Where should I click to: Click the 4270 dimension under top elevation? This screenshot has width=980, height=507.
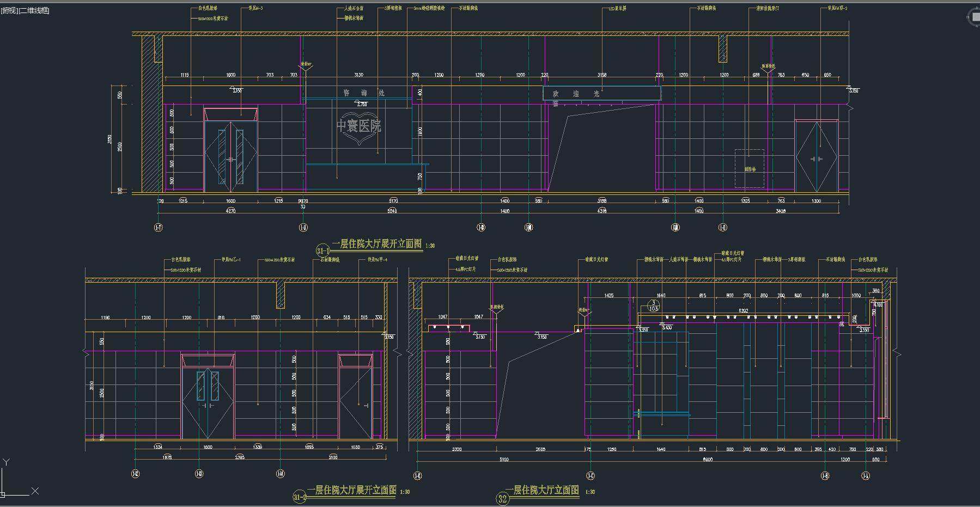(230, 211)
